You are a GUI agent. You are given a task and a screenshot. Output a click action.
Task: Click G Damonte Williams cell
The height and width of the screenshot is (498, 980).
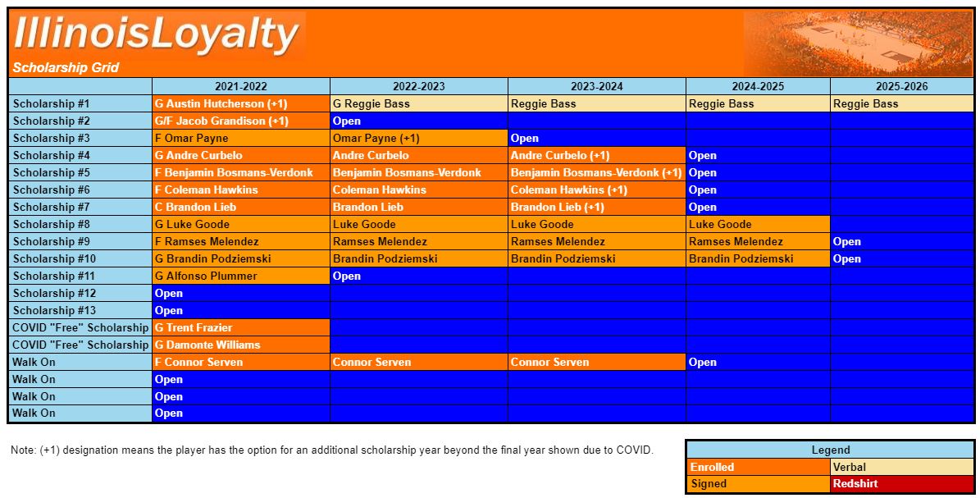241,345
